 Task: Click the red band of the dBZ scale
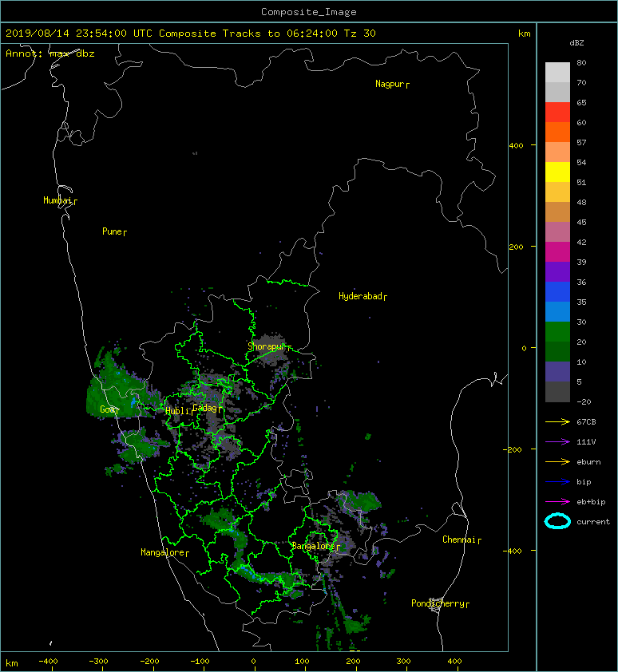[557, 112]
